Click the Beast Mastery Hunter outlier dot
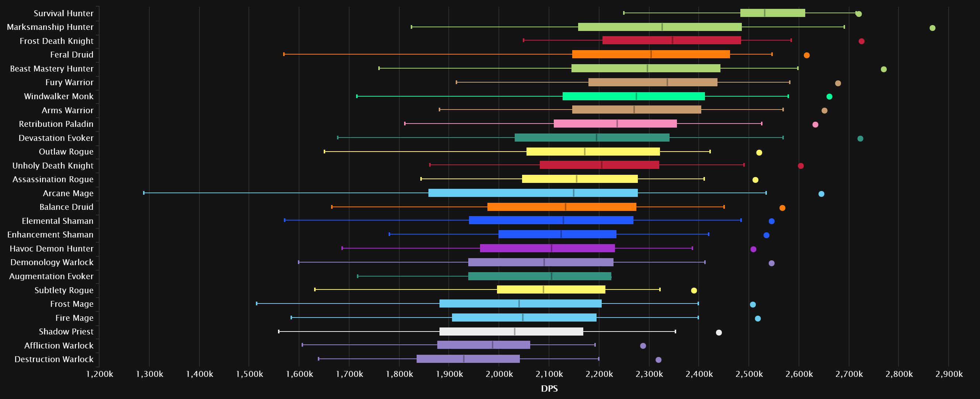Image resolution: width=980 pixels, height=399 pixels. tap(884, 69)
